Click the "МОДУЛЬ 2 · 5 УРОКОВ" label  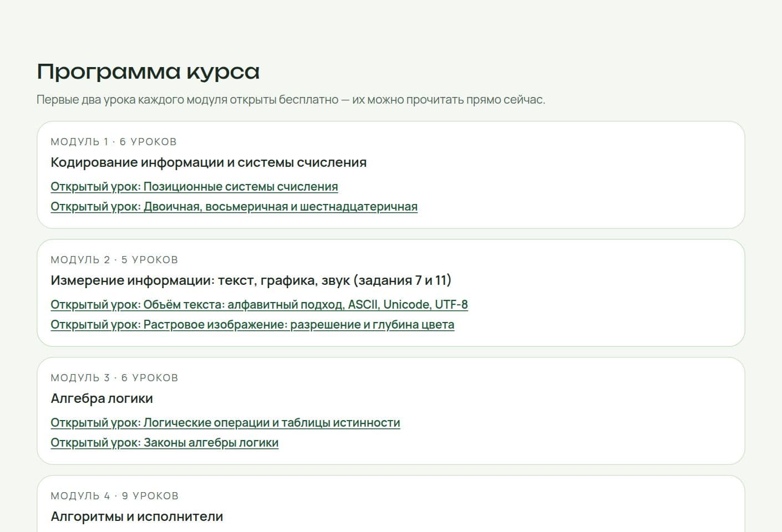[x=114, y=260]
